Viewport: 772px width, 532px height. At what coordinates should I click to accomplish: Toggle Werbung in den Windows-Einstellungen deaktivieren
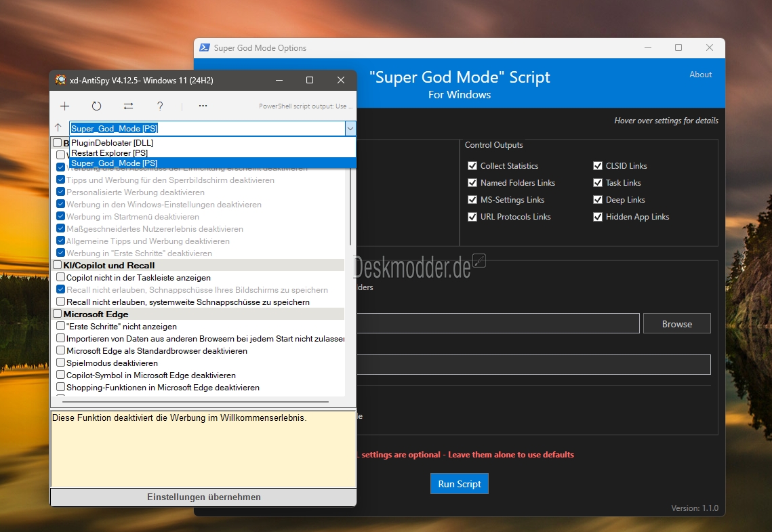pyautogui.click(x=60, y=204)
